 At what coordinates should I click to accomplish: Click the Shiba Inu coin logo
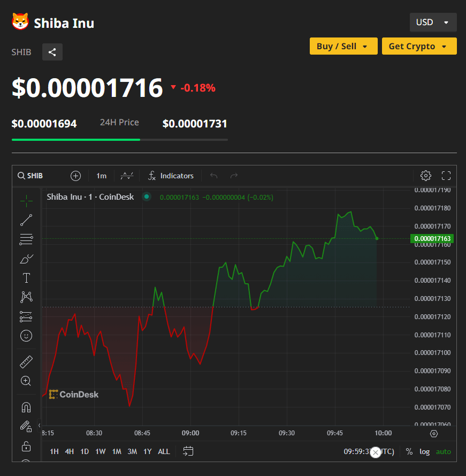pyautogui.click(x=20, y=22)
